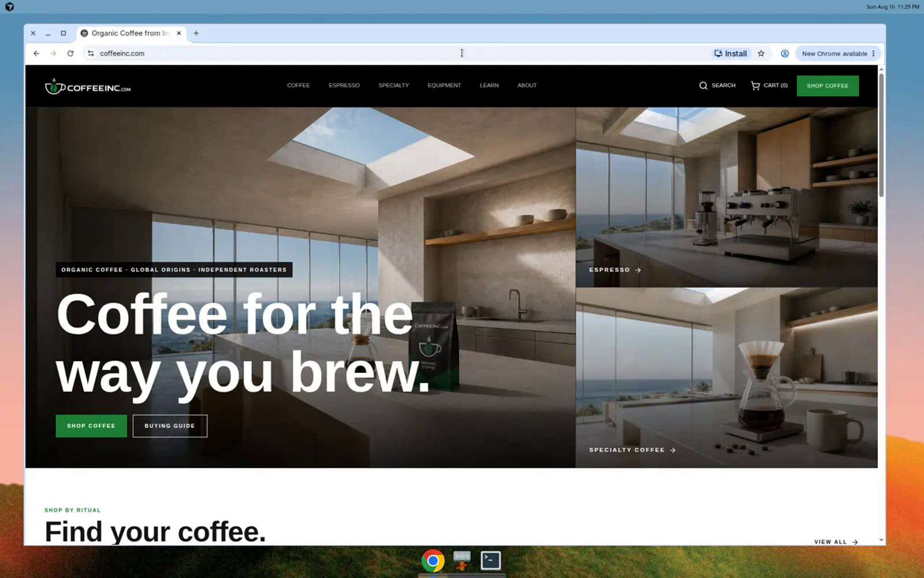The width and height of the screenshot is (924, 578).
Task: Open the terminal from the dock
Action: 491,560
